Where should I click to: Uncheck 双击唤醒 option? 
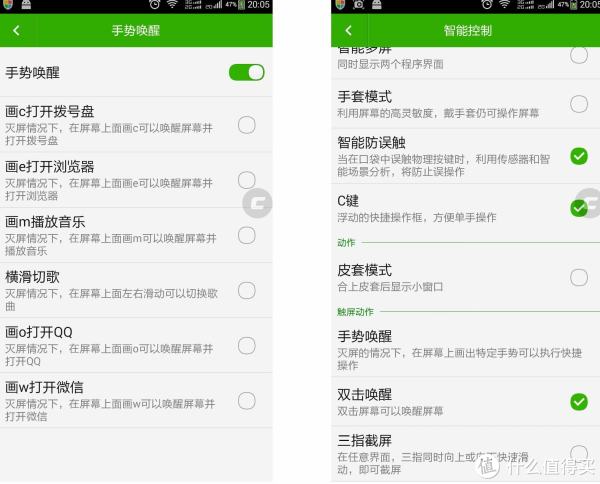point(579,402)
